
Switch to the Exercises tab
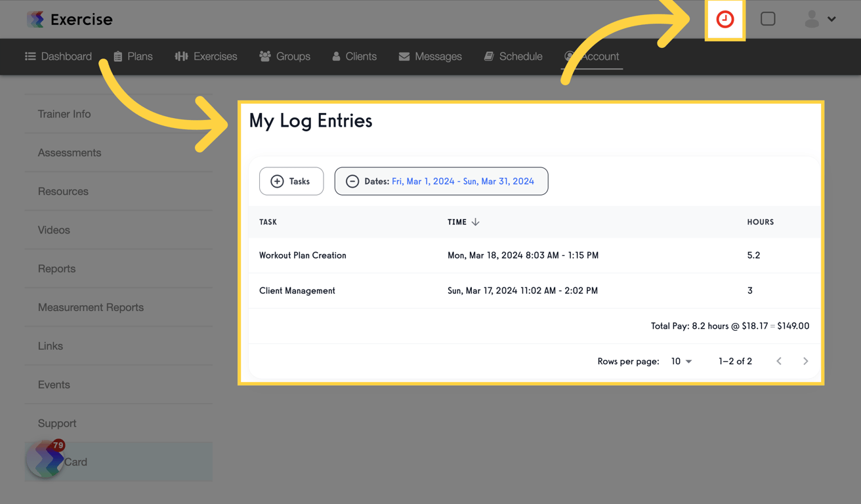[x=206, y=56]
